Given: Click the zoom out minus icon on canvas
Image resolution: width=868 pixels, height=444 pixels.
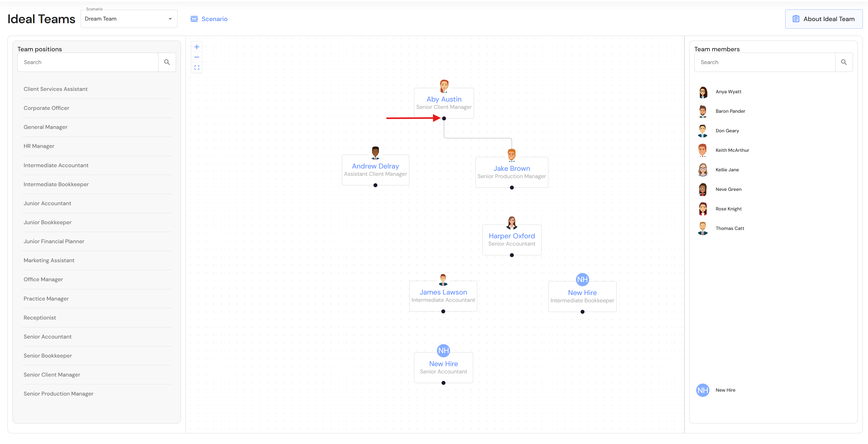Looking at the screenshot, I should [x=197, y=57].
